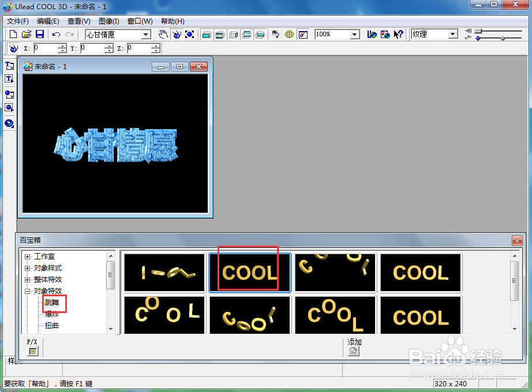Image resolution: width=532 pixels, height=392 pixels.
Task: Maximize the 未命名 - 1 document window
Action: point(179,67)
